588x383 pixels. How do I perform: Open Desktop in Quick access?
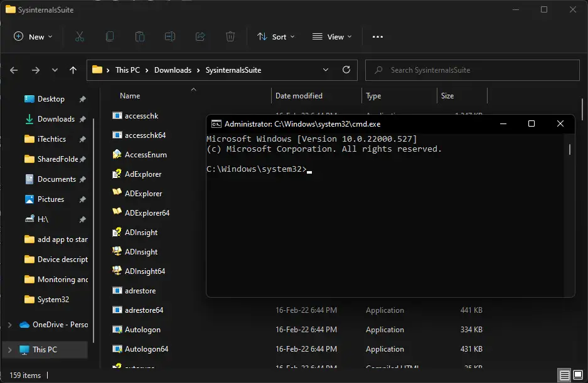click(x=51, y=99)
